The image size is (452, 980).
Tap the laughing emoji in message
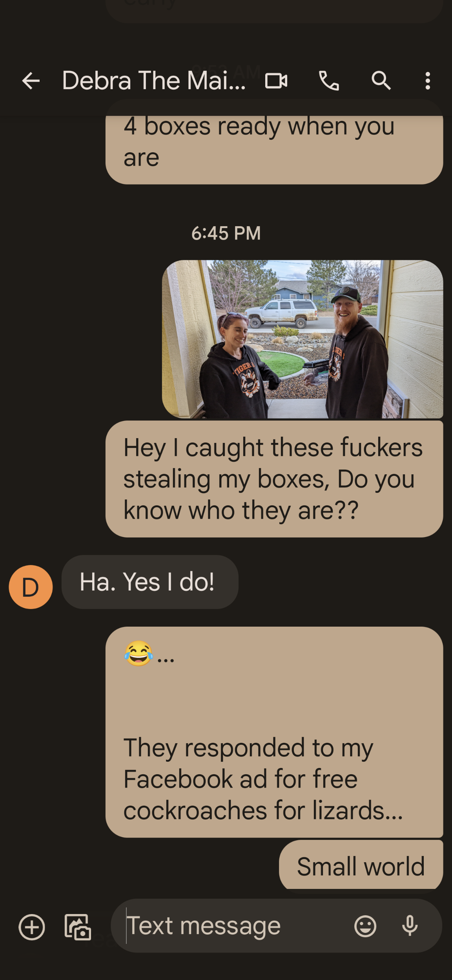click(x=139, y=654)
